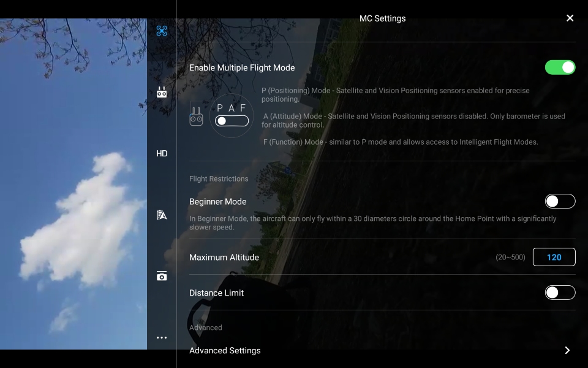
Task: Enable the Distance Limit toggle
Action: [560, 293]
